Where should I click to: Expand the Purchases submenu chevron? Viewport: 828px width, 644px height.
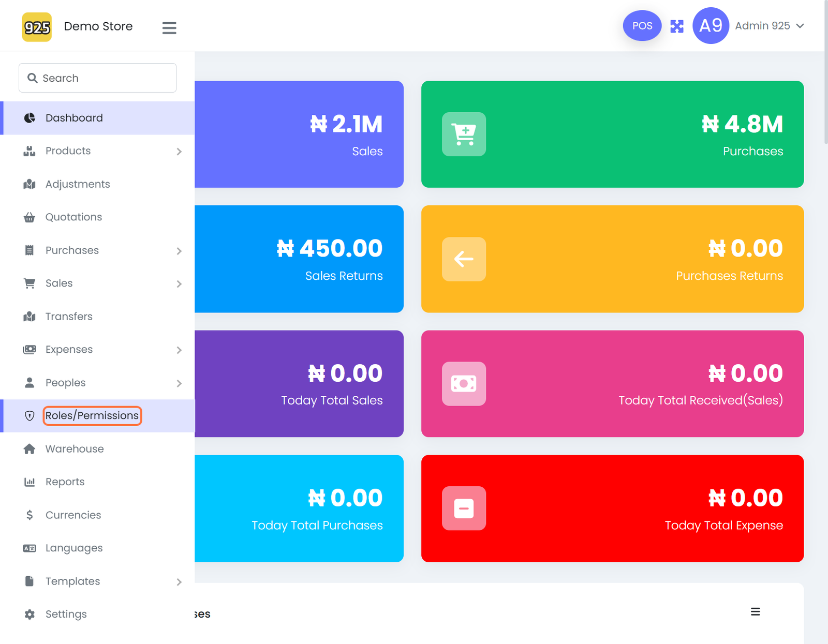(179, 251)
